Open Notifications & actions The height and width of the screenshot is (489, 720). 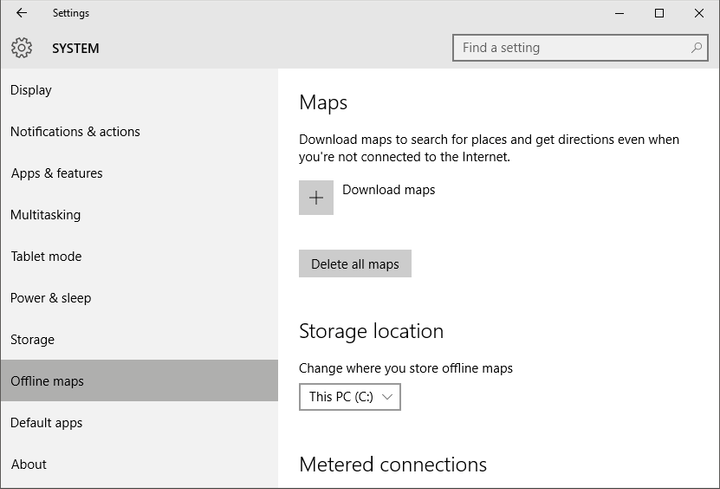[x=139, y=132]
